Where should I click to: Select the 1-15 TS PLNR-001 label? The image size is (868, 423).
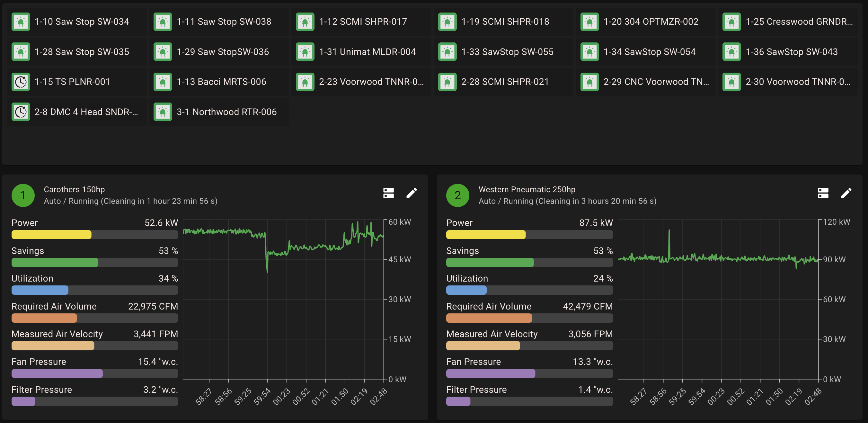click(73, 82)
